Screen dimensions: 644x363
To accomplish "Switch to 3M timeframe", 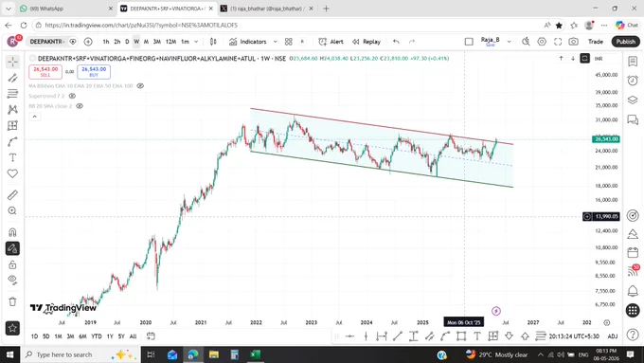I will pos(157,42).
